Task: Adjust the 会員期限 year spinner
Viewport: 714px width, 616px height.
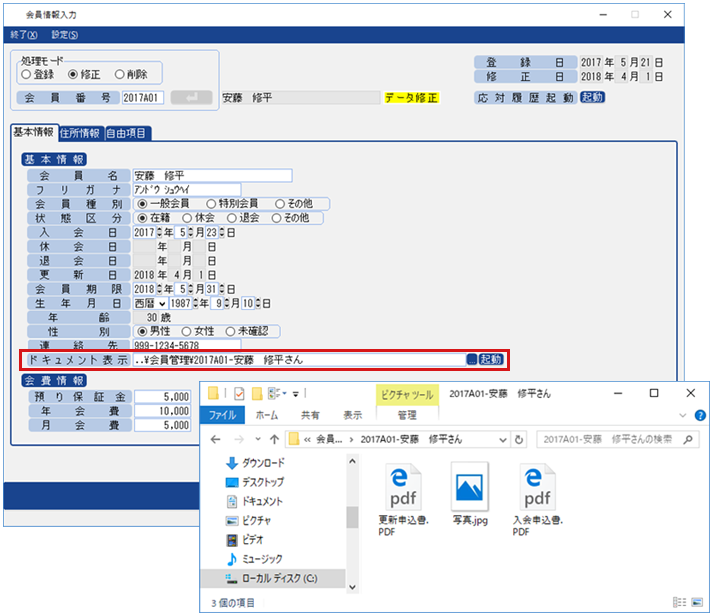Action: tap(159, 289)
